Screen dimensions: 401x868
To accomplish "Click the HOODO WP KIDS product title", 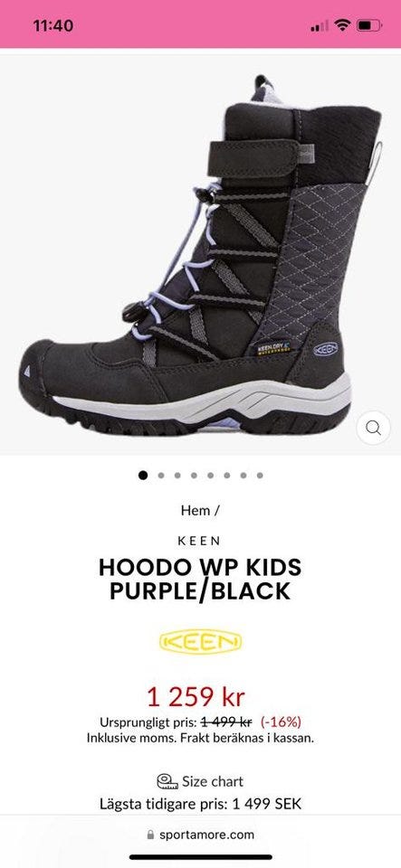I will tap(200, 579).
